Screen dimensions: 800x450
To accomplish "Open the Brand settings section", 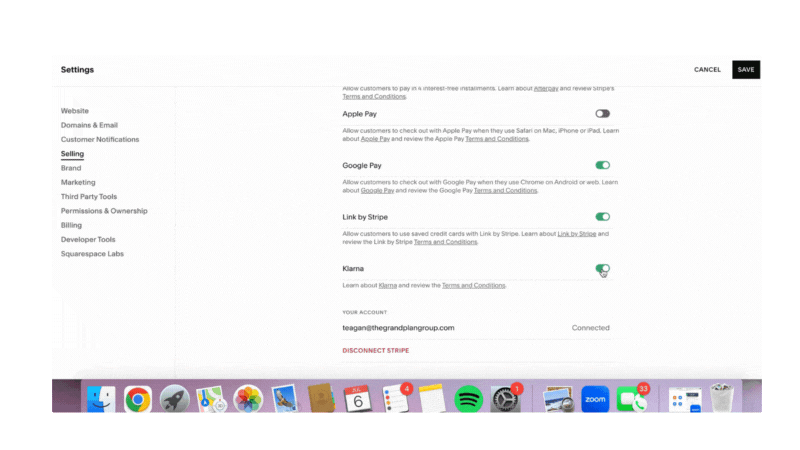I will (x=71, y=168).
